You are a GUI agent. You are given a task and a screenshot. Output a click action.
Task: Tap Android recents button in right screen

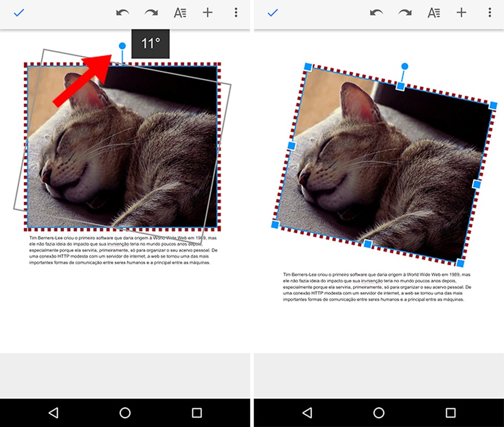click(x=451, y=413)
